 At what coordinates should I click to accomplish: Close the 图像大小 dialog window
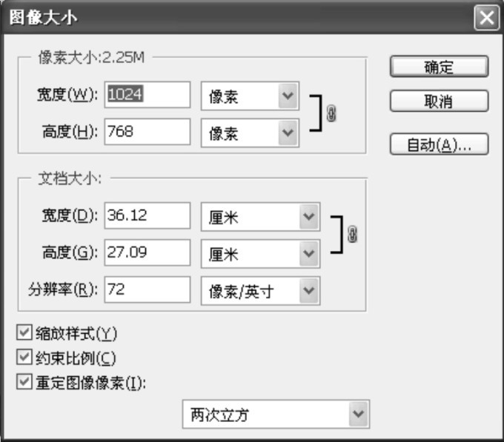click(486, 17)
